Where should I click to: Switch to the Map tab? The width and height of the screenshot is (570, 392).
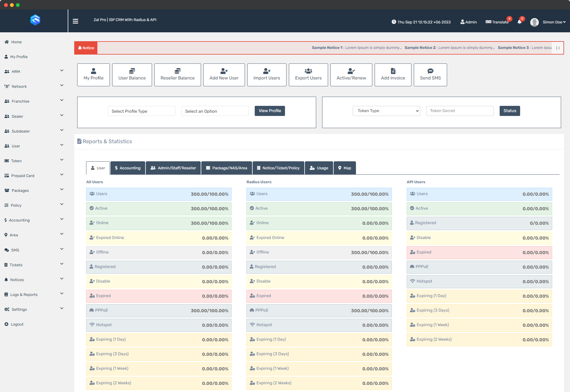pyautogui.click(x=345, y=168)
